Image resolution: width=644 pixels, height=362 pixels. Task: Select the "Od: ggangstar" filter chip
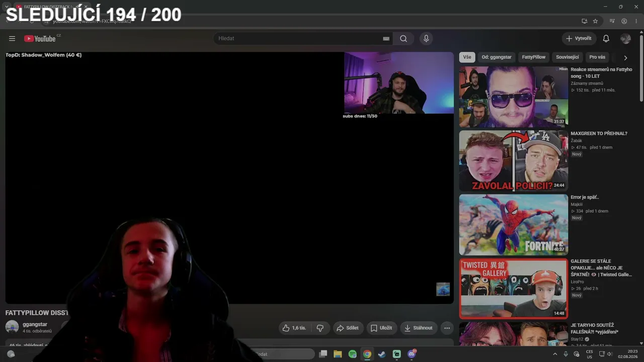click(x=497, y=57)
